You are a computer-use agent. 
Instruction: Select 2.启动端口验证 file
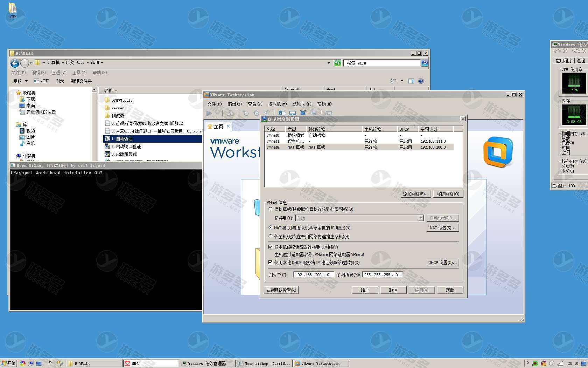tap(123, 146)
